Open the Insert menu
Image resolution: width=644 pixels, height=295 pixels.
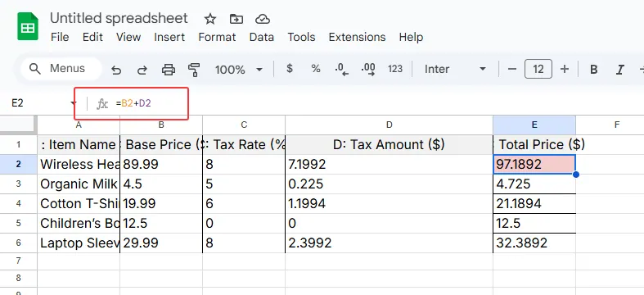click(169, 37)
